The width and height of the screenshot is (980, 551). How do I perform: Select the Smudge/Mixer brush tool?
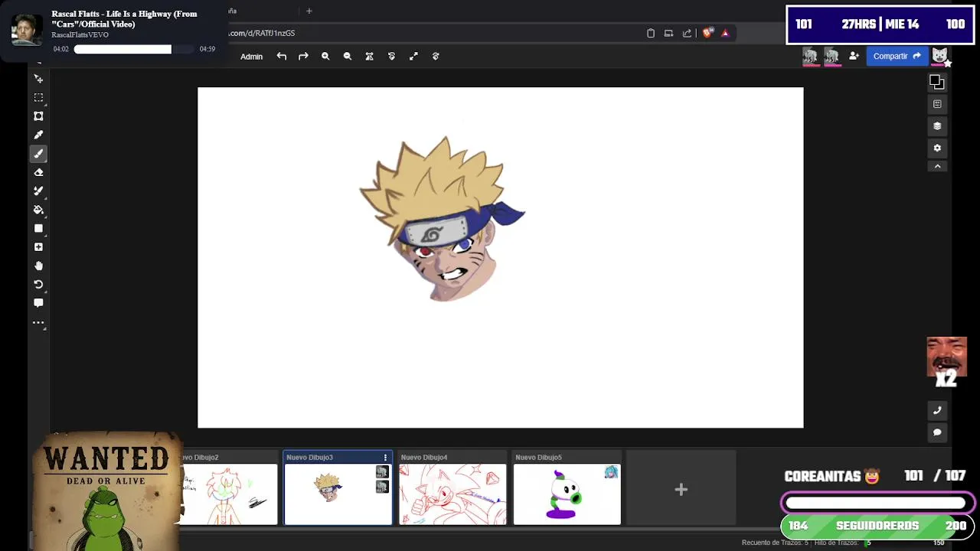[38, 191]
